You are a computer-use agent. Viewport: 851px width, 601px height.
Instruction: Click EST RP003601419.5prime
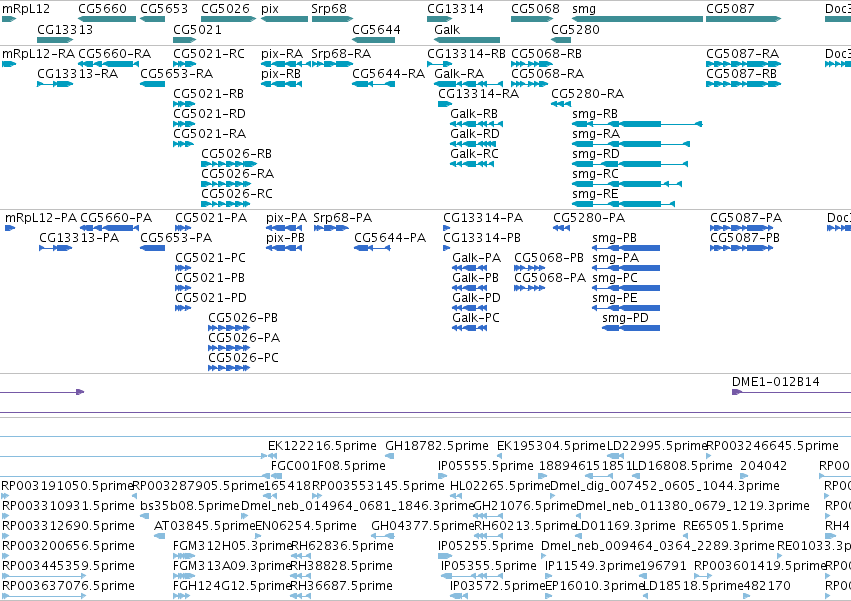pyautogui.click(x=760, y=566)
